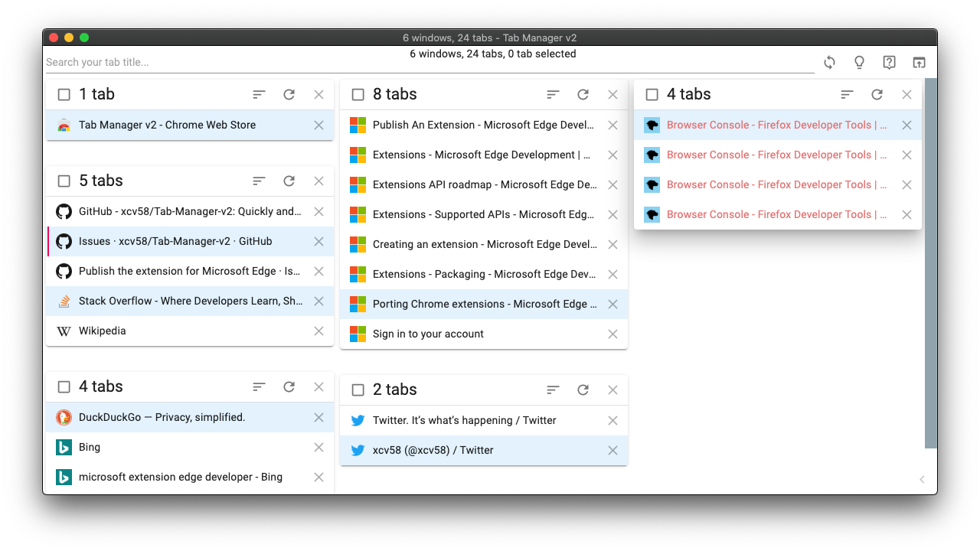This screenshot has height=551, width=980.
Task: Click the collapse chevron at bottom right
Action: pyautogui.click(x=922, y=480)
